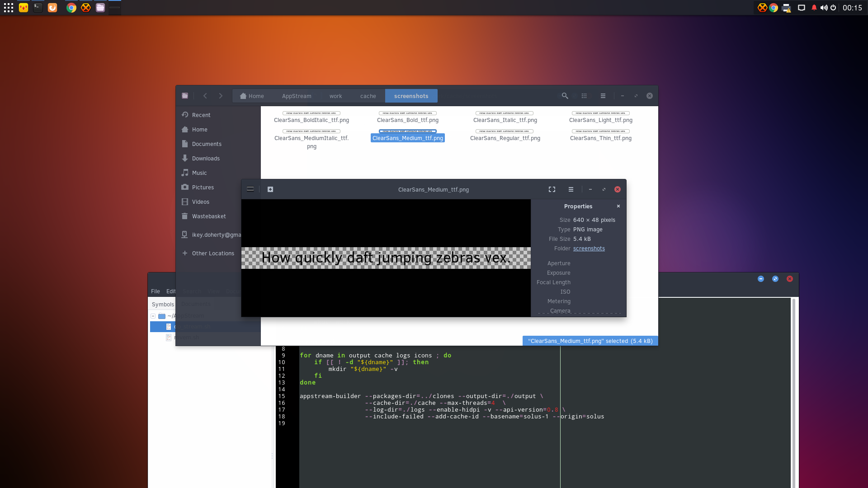Click line 15 appstream-builder command in editor

[x=421, y=396]
